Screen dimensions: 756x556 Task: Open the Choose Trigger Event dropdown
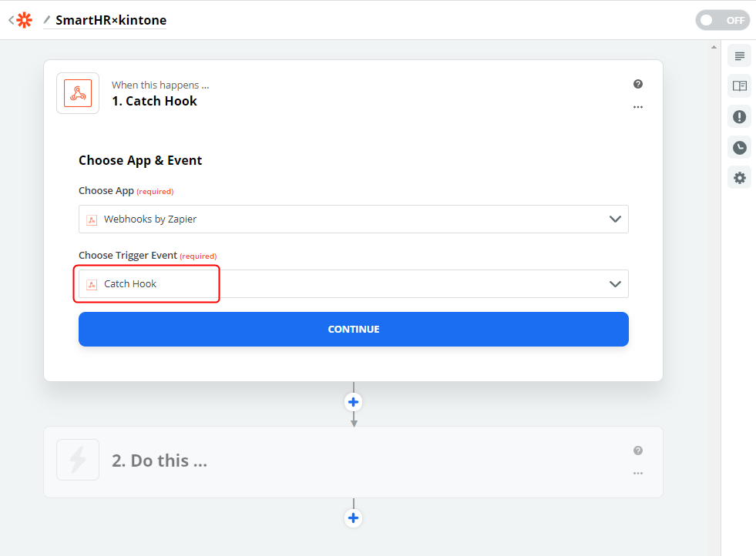pyautogui.click(x=354, y=284)
